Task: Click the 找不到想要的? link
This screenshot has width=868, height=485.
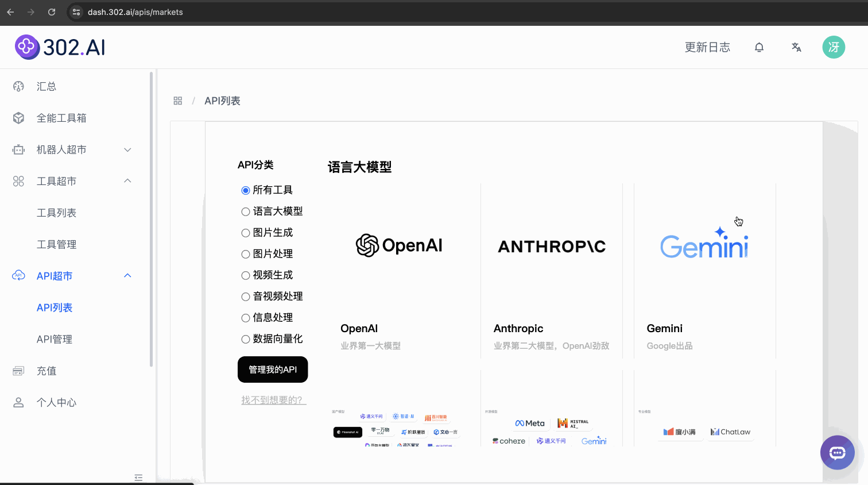Action: [x=274, y=400]
